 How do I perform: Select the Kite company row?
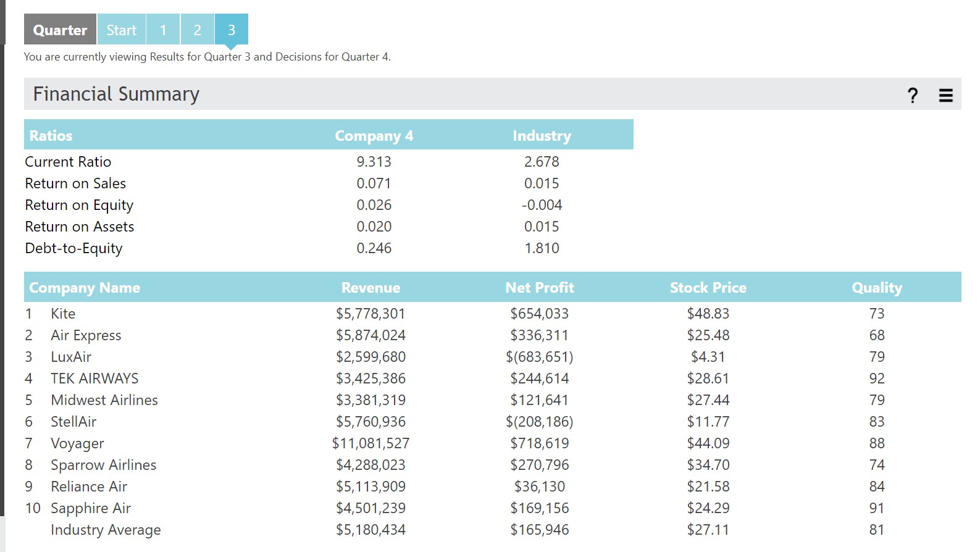point(492,314)
